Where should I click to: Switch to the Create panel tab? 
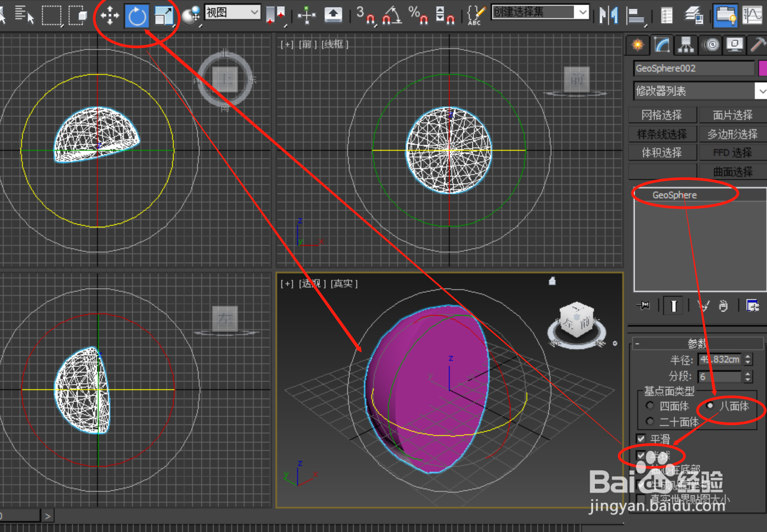tap(637, 45)
